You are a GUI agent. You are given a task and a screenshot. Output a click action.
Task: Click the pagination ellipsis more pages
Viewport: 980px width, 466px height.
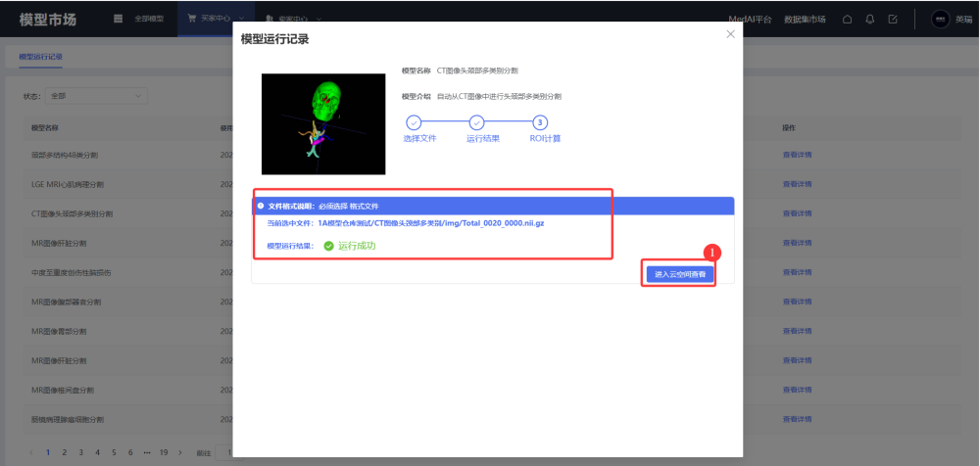pos(147,452)
